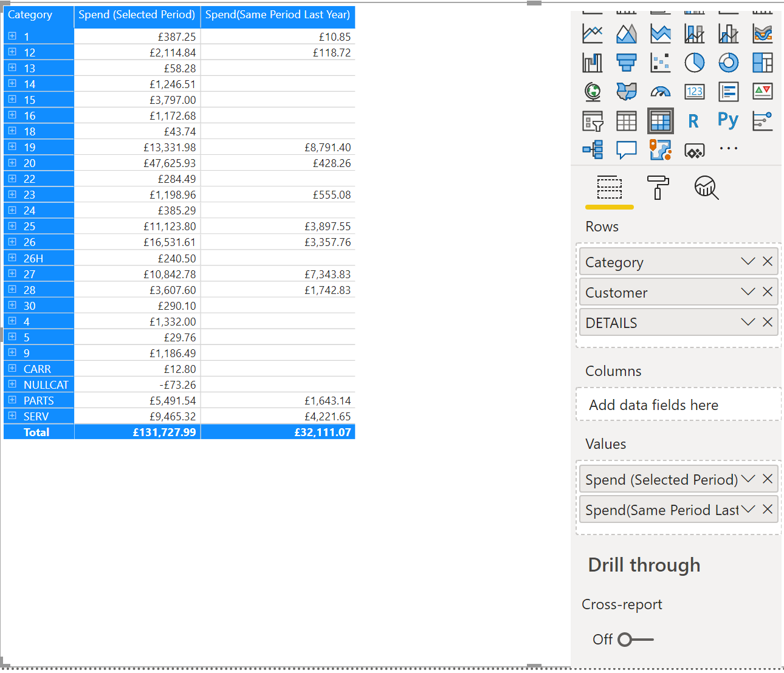
Task: Select the Q&A speech bubble visual
Action: pos(627,149)
